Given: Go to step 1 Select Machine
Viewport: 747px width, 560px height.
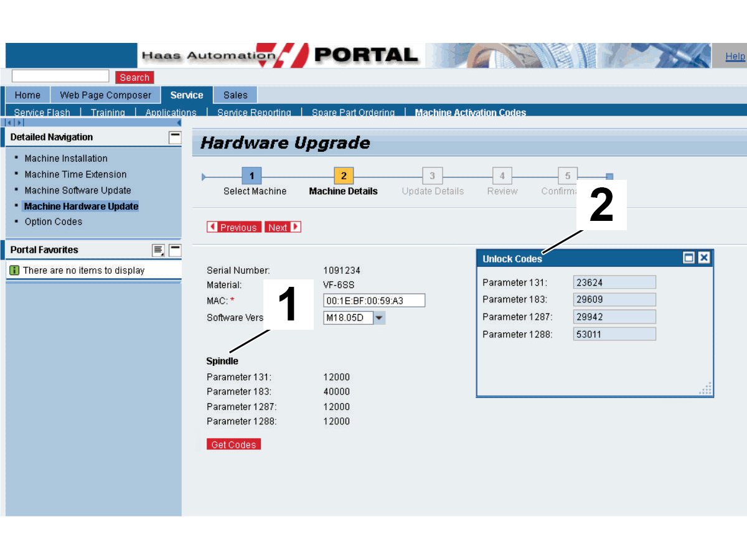Looking at the screenshot, I should pos(251,176).
